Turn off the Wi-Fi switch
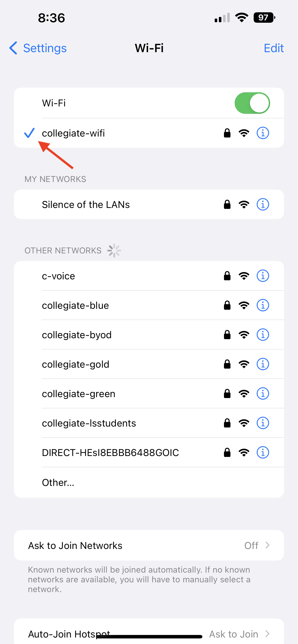Viewport: 298px width, 644px height. click(x=252, y=103)
